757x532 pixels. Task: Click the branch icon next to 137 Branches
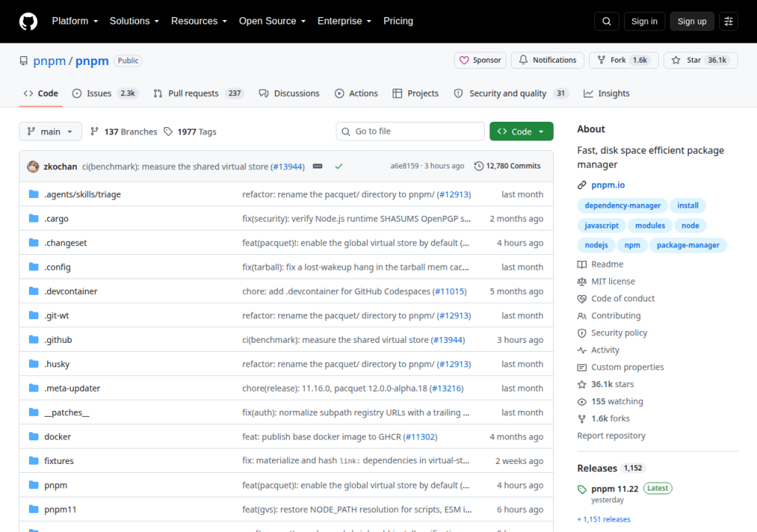pyautogui.click(x=95, y=132)
